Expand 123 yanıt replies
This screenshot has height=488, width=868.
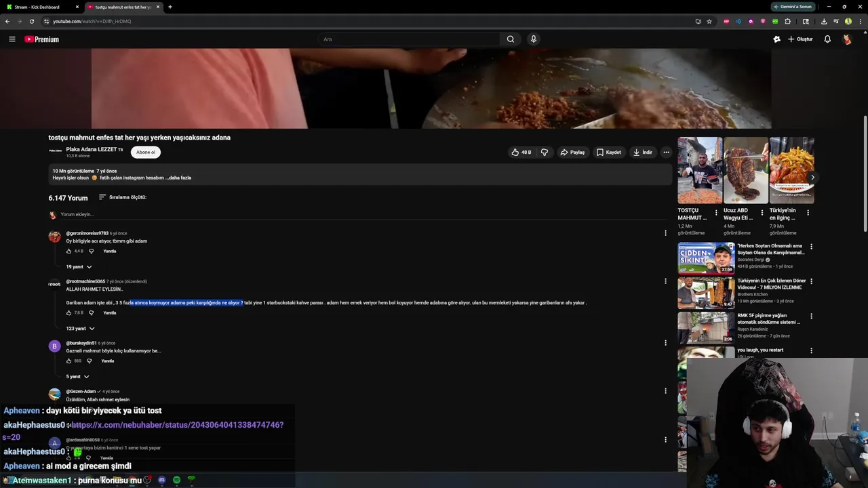pos(80,328)
